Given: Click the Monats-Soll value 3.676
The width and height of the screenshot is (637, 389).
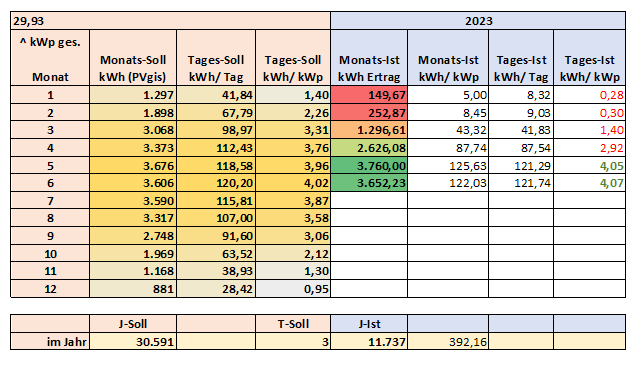Looking at the screenshot, I should (x=133, y=166).
